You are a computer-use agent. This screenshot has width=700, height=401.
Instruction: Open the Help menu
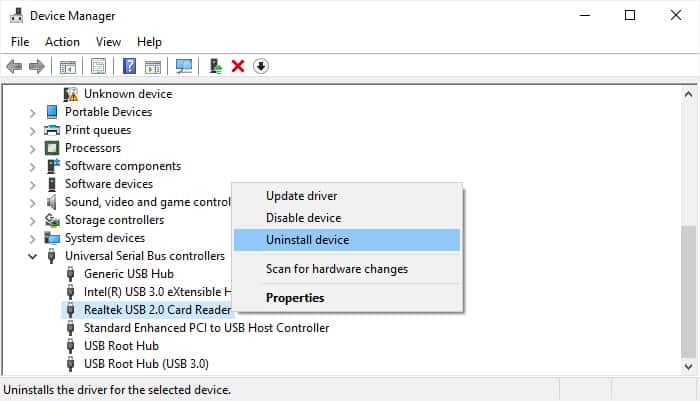[x=149, y=42]
